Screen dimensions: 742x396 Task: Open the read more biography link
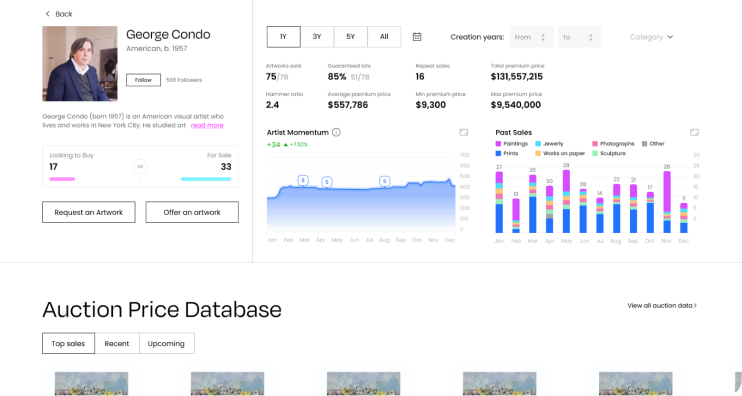coord(207,125)
